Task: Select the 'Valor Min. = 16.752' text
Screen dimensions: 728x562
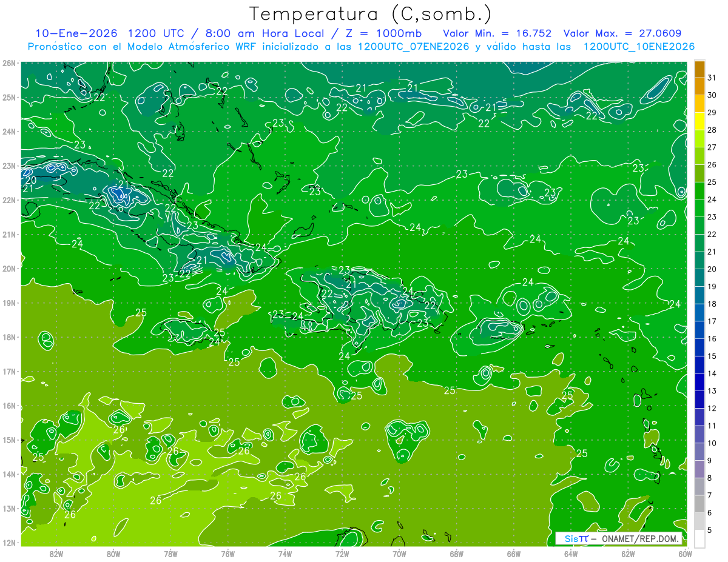Action: (x=497, y=33)
